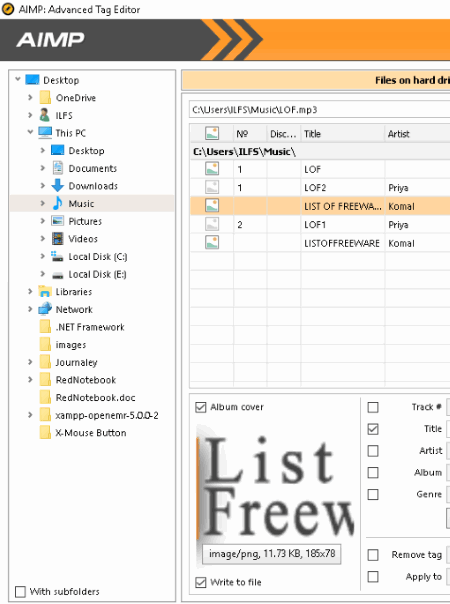Select the X-Mouse Button folder
This screenshot has height=604, width=450.
(91, 433)
